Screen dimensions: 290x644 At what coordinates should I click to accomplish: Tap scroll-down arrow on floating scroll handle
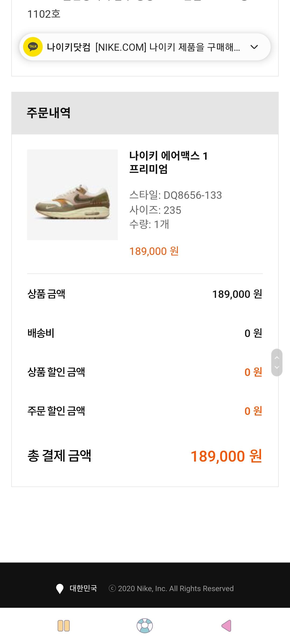pyautogui.click(x=277, y=367)
